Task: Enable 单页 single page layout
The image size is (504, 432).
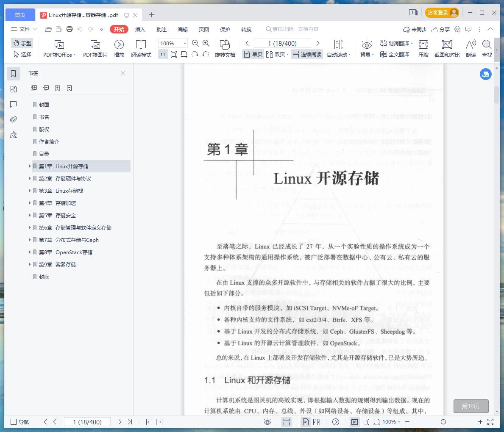Action: [253, 54]
